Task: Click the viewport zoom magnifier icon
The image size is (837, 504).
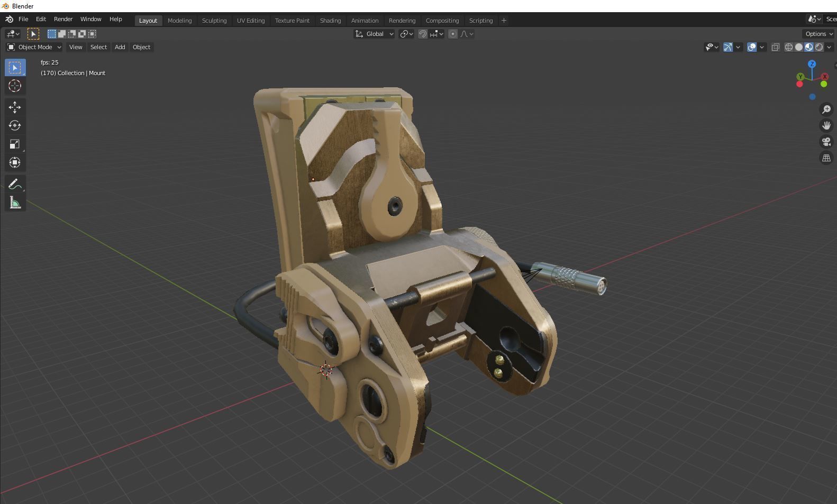Action: click(x=826, y=109)
